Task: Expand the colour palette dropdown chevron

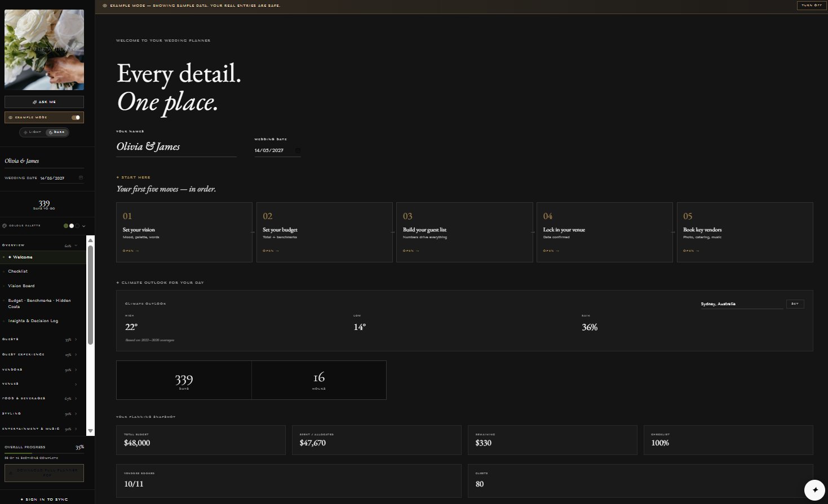Action: click(84, 226)
